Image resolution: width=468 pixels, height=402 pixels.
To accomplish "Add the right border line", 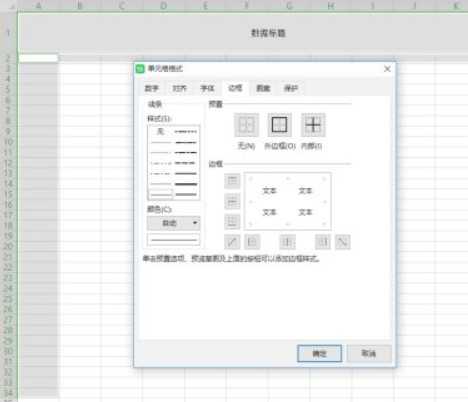I will (323, 242).
